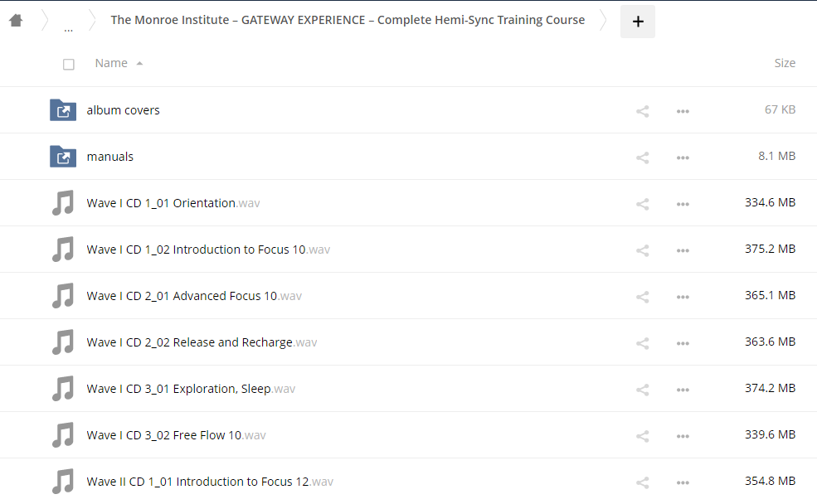Click the 363.6 MB file size
Viewport: 817px width, 504px height.
click(770, 341)
